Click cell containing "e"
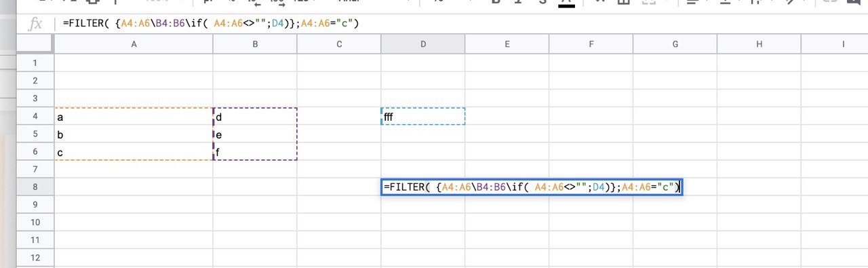 pyautogui.click(x=255, y=134)
